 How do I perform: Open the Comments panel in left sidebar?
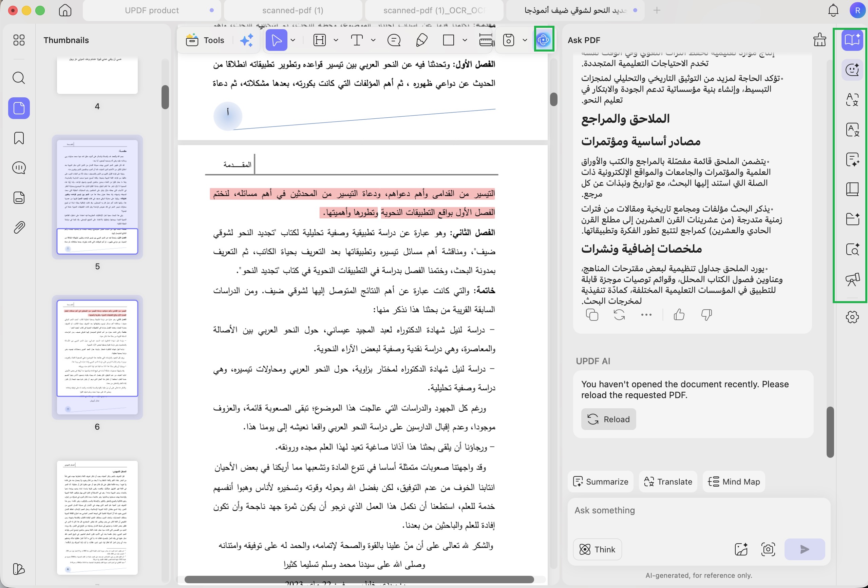[19, 168]
